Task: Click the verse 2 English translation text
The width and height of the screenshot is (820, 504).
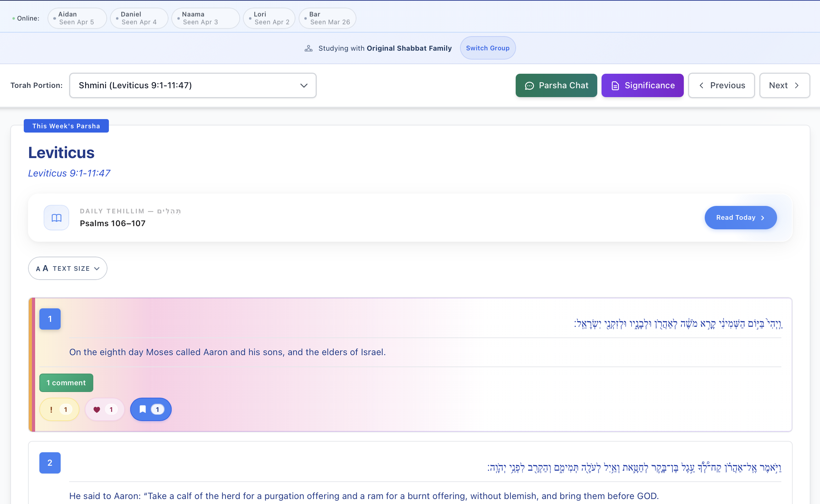Action: click(x=364, y=496)
